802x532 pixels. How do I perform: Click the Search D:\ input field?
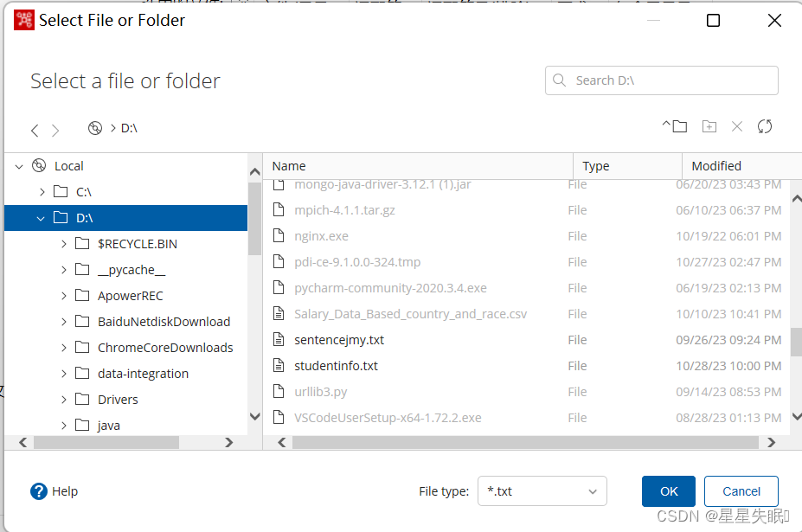(662, 80)
